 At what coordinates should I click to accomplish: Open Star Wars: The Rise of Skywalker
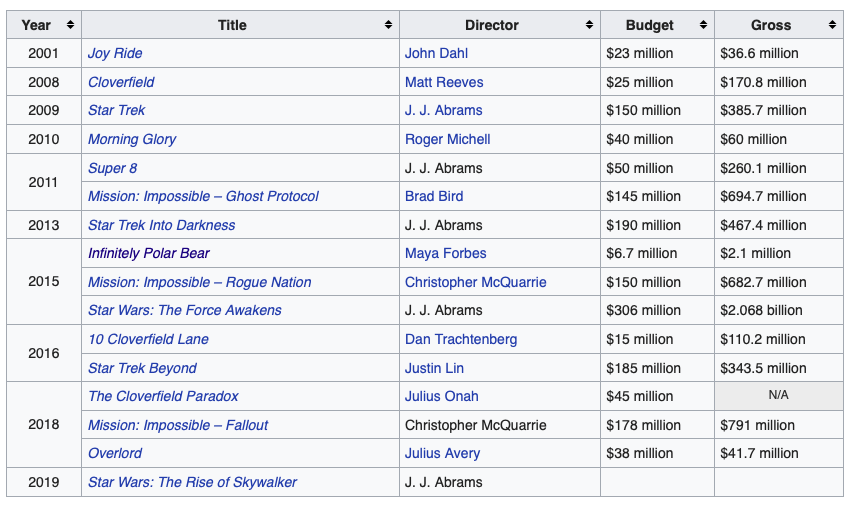192,482
